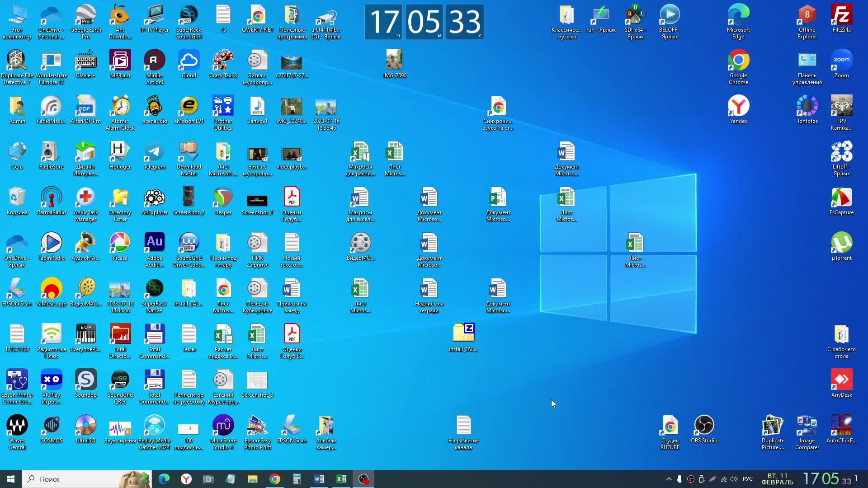
Task: Open Google Earth Pro desktop icon
Action: [85, 21]
